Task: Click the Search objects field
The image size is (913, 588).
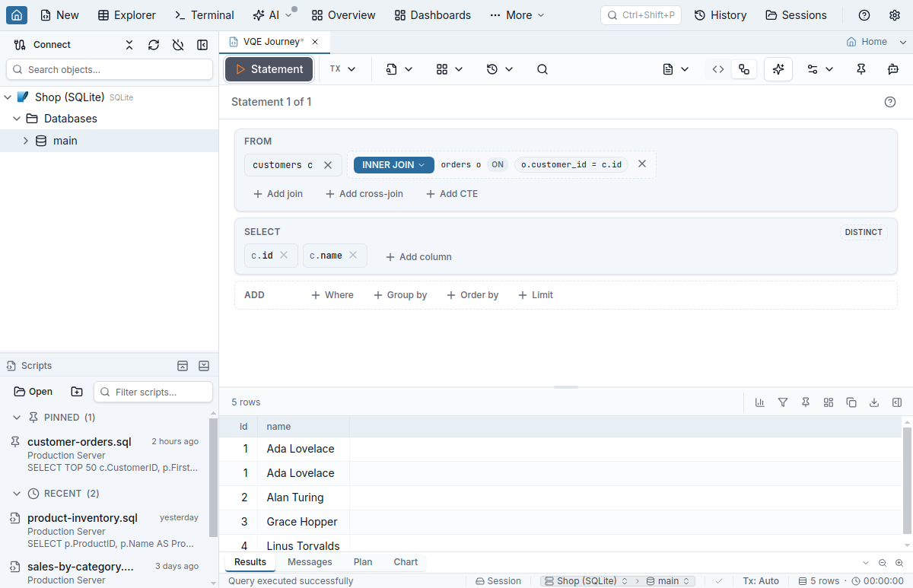Action: [x=110, y=69]
